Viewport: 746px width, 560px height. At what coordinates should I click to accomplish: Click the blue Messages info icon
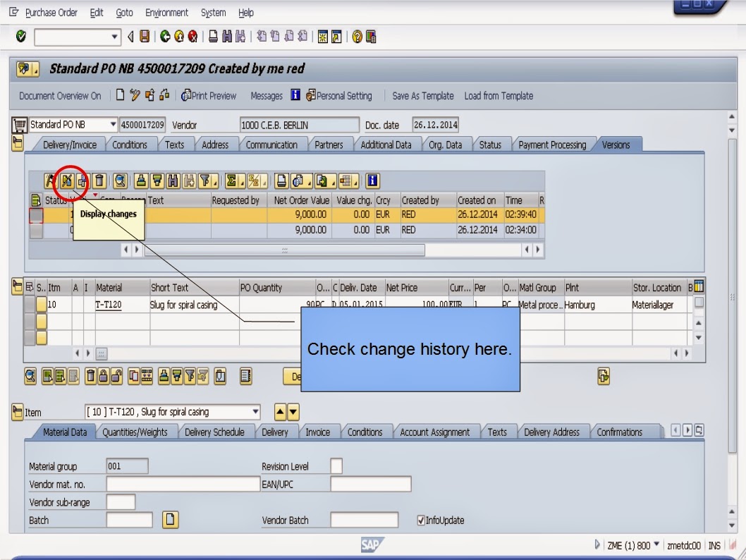click(295, 95)
